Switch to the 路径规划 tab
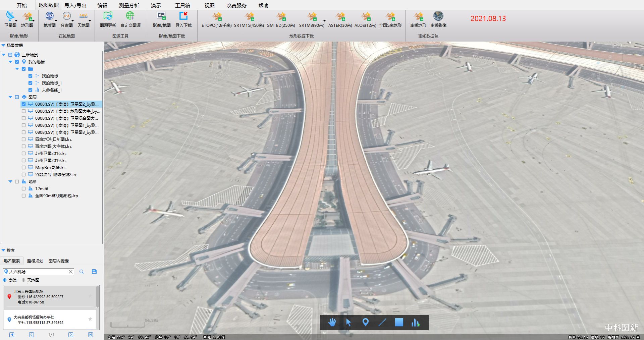This screenshot has height=340, width=644. click(x=35, y=261)
